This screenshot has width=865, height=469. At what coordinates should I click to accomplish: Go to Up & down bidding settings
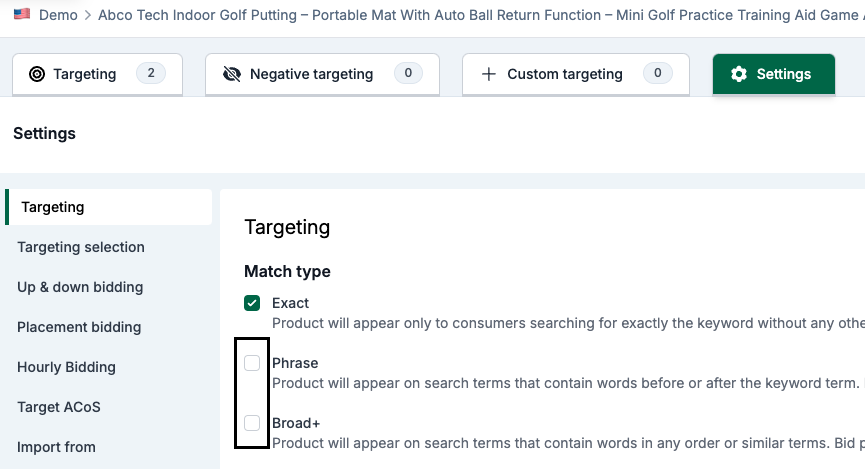point(80,287)
